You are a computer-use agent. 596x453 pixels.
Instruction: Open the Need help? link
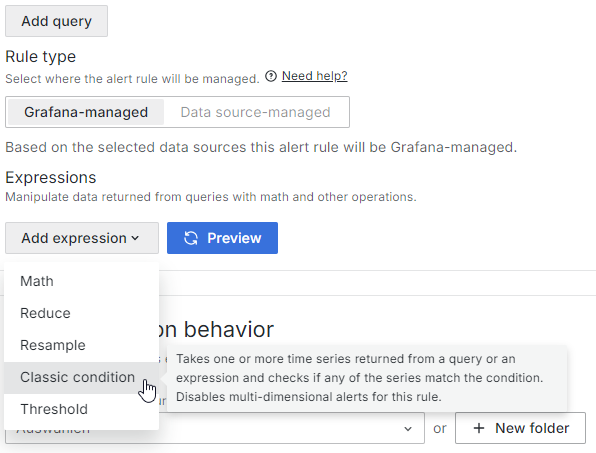314,76
